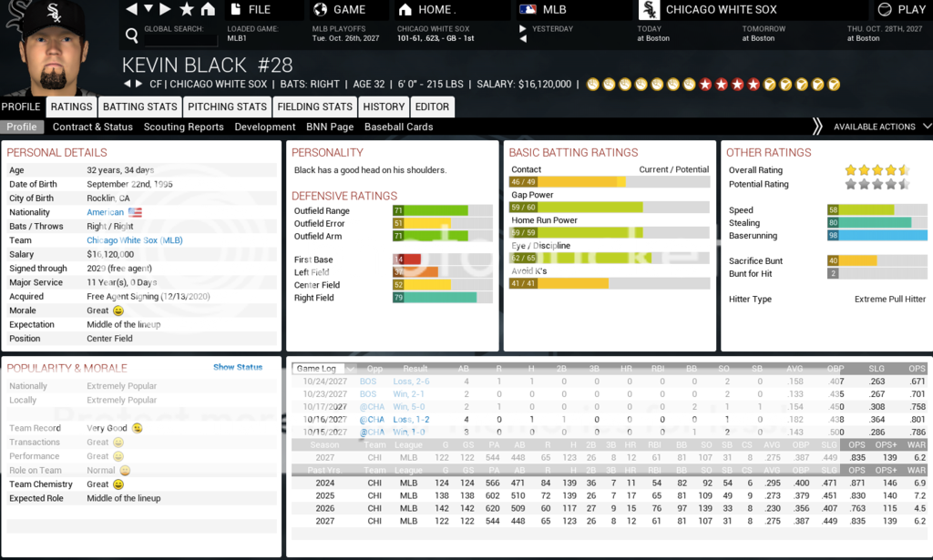Click the global search magnifier icon
This screenshot has height=560, width=933.
pos(132,36)
